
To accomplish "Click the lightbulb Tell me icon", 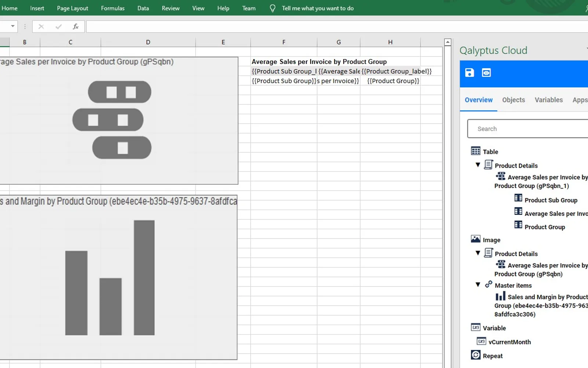I will point(272,8).
